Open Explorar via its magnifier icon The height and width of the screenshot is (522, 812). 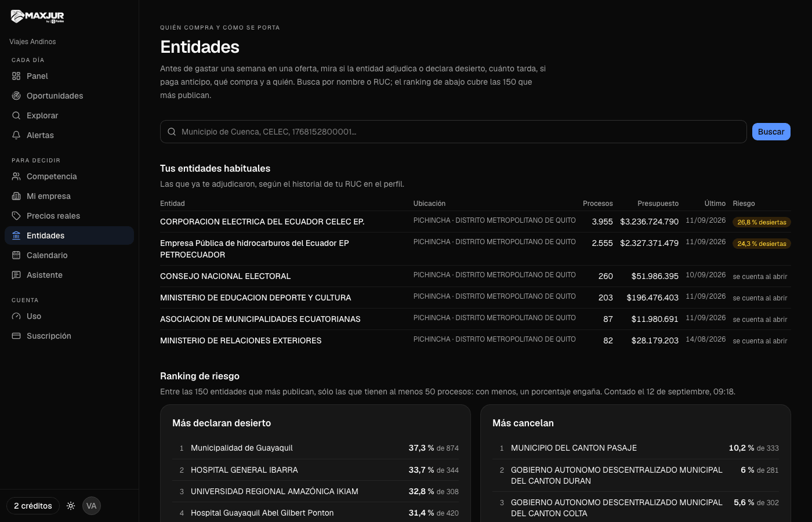(x=16, y=115)
